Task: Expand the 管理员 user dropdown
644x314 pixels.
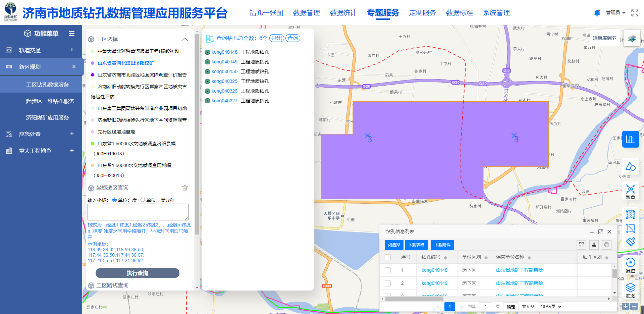Action: coord(615,13)
